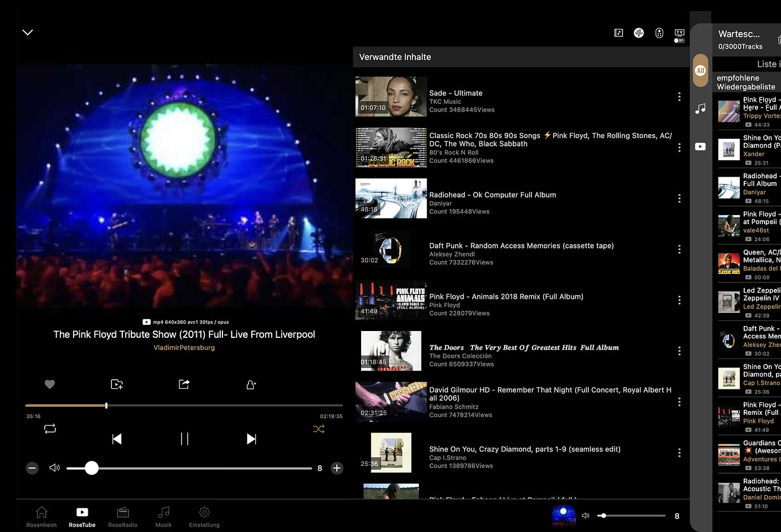This screenshot has height=532, width=781.
Task: Click the video playback area
Action: (x=184, y=186)
